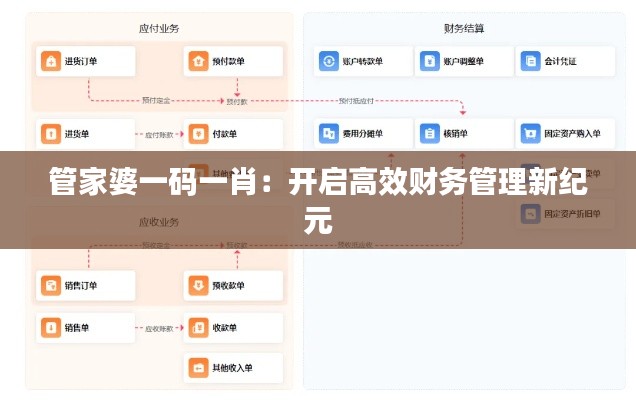Click the 账户转款单 icon
Screen dimensions: 636x400
pos(329,61)
